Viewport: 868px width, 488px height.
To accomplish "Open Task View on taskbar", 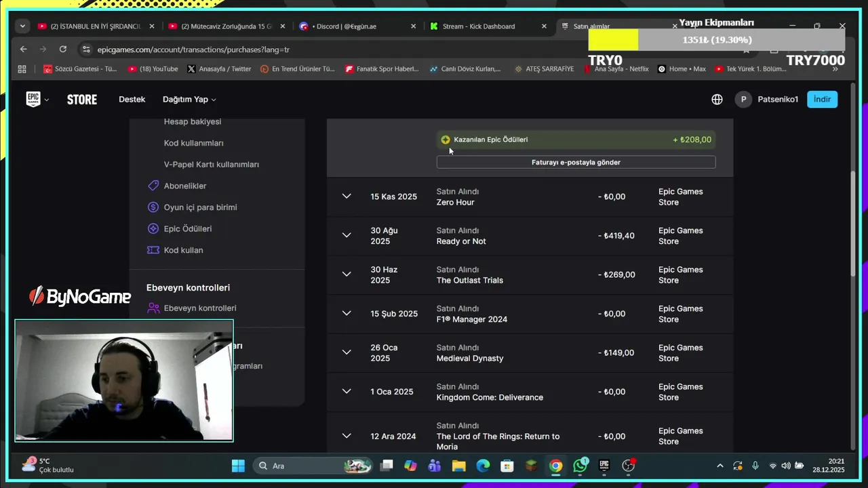I will coord(387,466).
